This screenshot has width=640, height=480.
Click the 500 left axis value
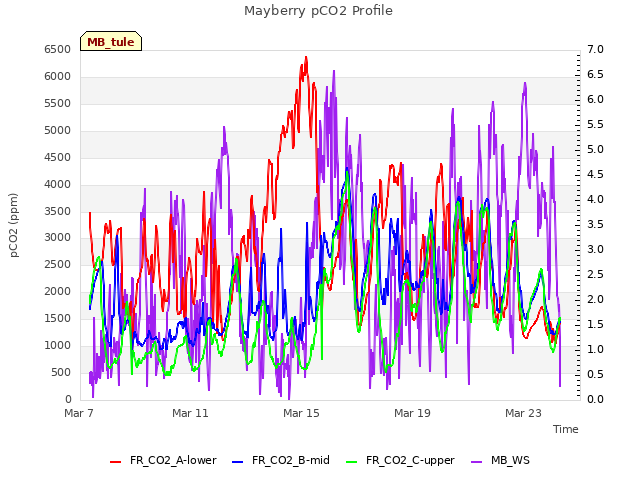point(61,373)
